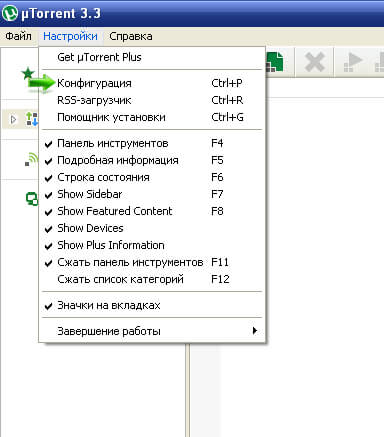Choose Get µTorrent Plus entry
Screen dimensions: 384x437
pyautogui.click(x=152, y=57)
